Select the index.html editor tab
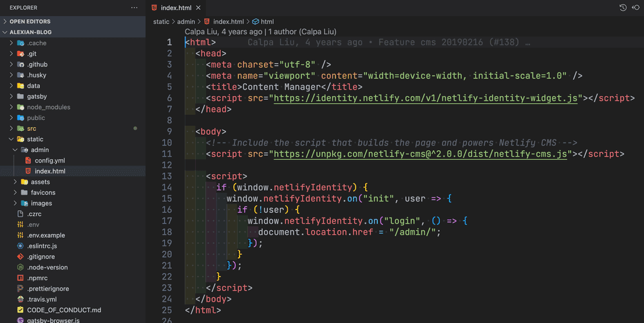This screenshot has width=644, height=323. point(176,8)
